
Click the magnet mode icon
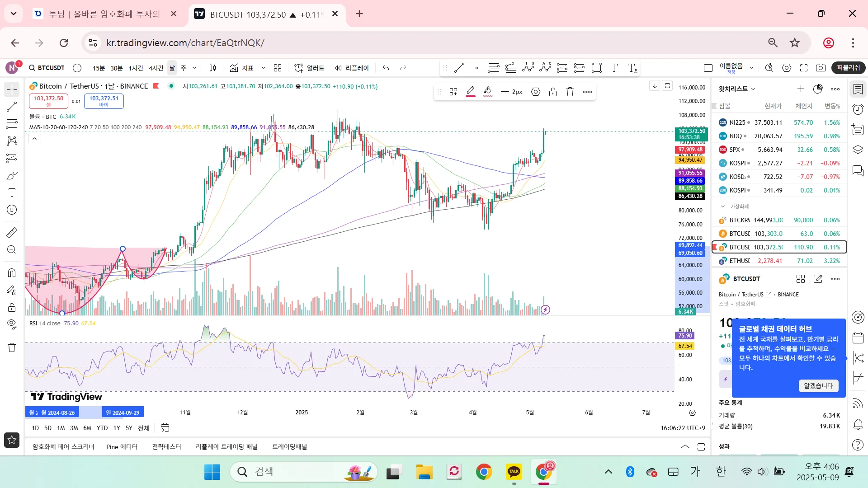pos(12,272)
